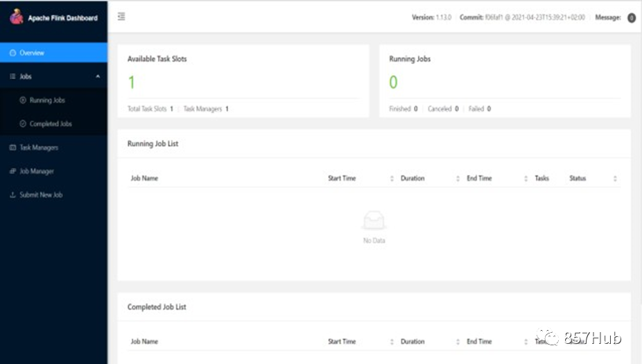Go to Submit New Job page

53,195
